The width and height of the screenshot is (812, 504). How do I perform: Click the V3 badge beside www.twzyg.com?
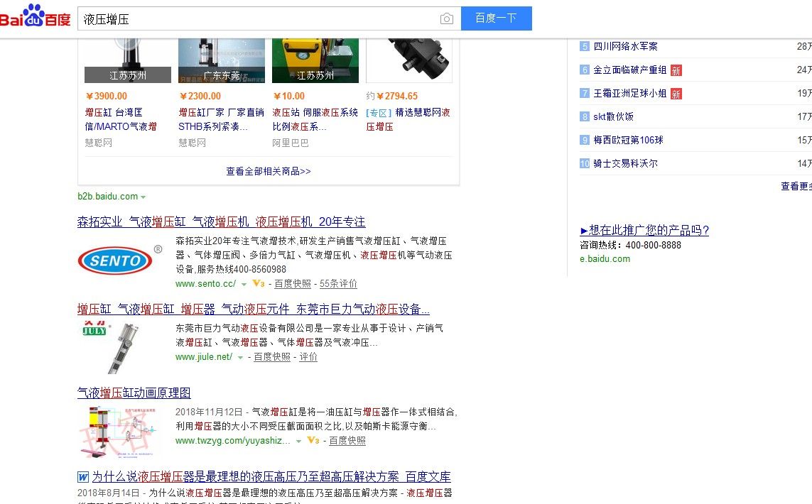click(x=313, y=440)
